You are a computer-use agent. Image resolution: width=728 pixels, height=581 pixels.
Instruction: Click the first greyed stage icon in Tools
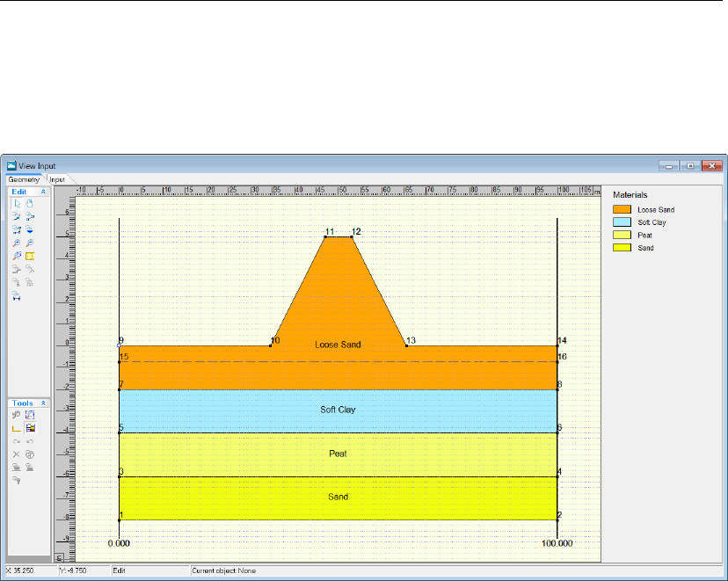pos(17,468)
